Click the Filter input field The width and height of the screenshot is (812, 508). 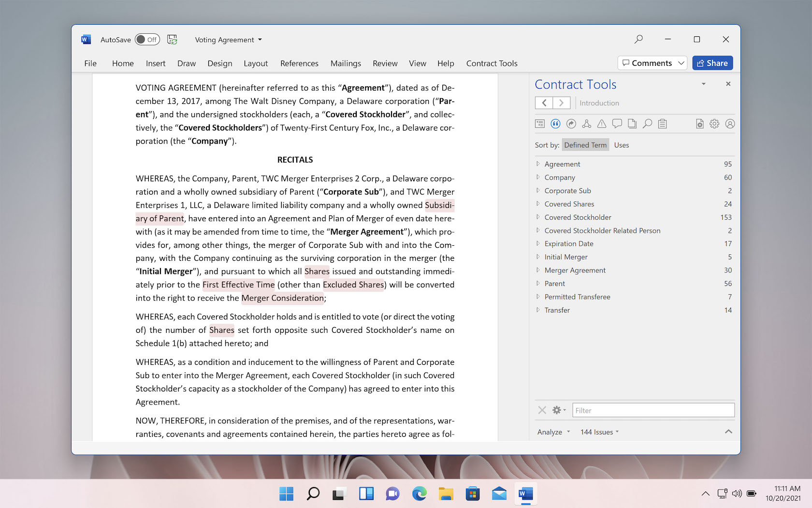(653, 410)
